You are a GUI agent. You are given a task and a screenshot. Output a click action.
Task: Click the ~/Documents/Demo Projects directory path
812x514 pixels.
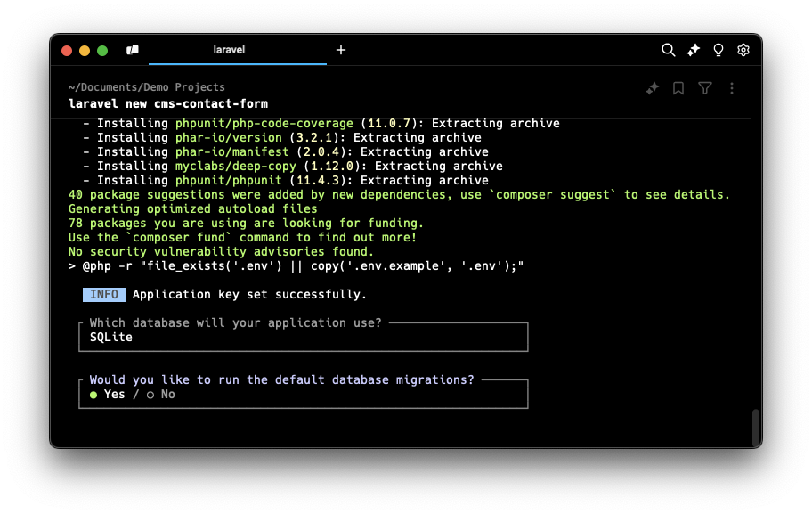click(146, 87)
